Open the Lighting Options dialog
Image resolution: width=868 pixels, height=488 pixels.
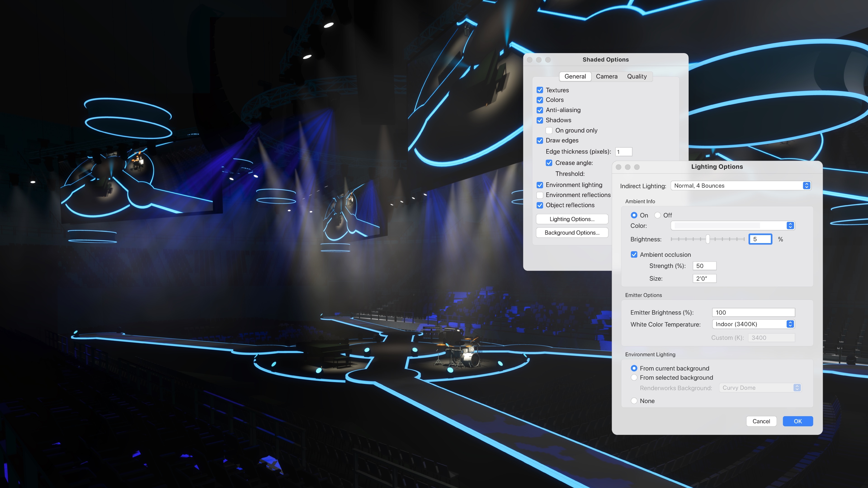572,219
